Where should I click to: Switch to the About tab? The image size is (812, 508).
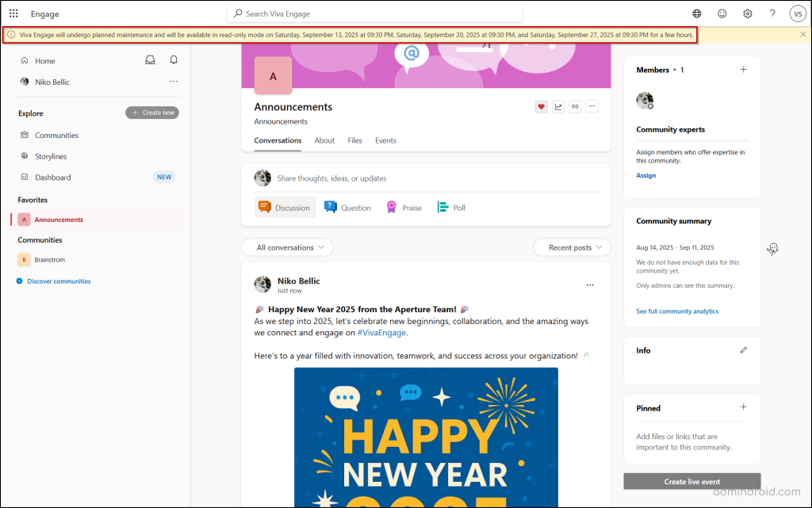[324, 140]
